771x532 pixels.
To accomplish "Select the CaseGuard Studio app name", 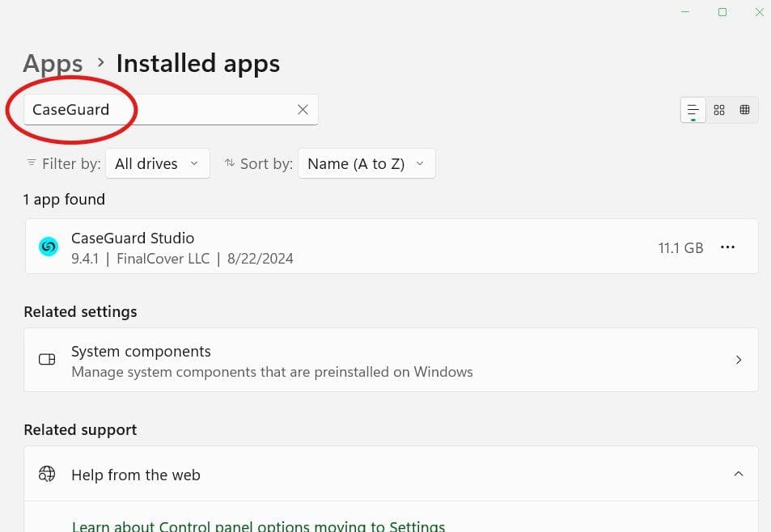I will coord(133,239).
